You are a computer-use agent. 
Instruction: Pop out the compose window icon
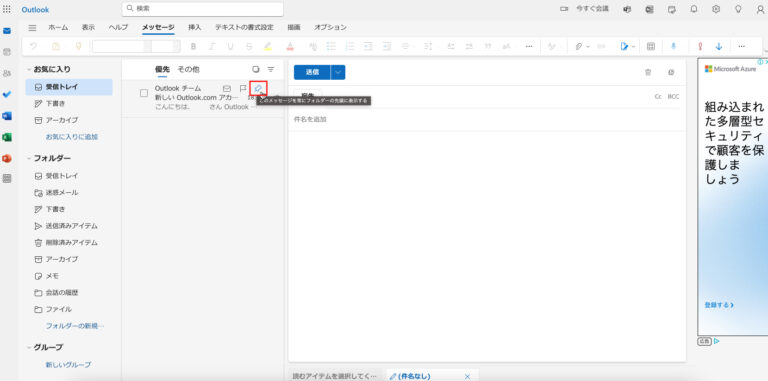coord(671,72)
